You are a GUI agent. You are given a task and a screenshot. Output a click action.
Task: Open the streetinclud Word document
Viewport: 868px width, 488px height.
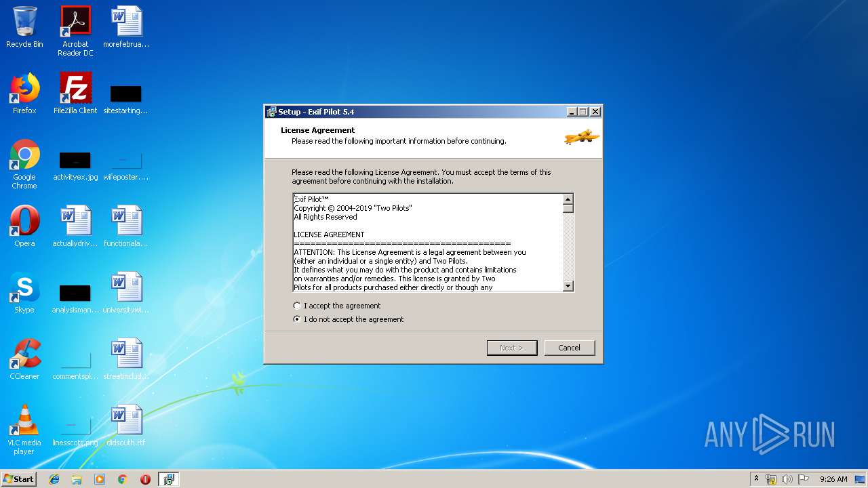126,360
